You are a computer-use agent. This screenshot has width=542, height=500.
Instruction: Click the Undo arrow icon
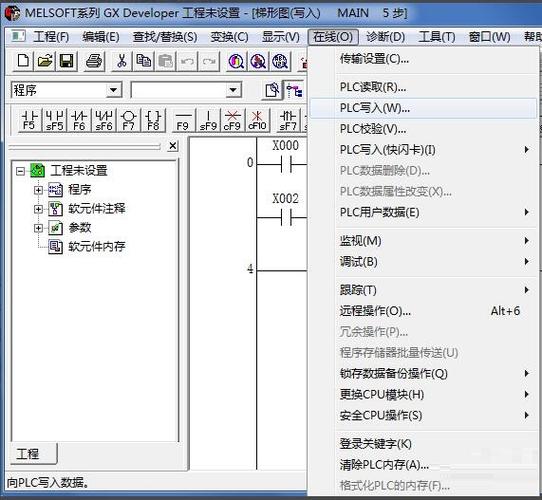coord(187,62)
